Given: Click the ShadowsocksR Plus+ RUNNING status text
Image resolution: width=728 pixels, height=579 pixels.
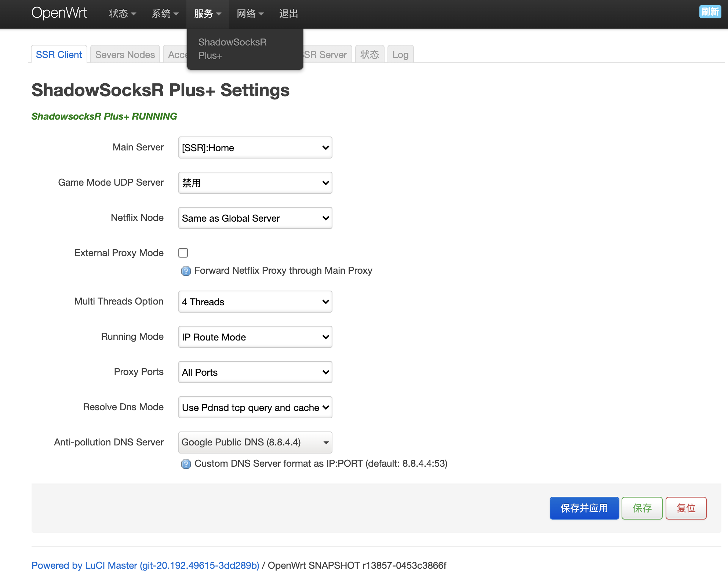Looking at the screenshot, I should tap(104, 116).
